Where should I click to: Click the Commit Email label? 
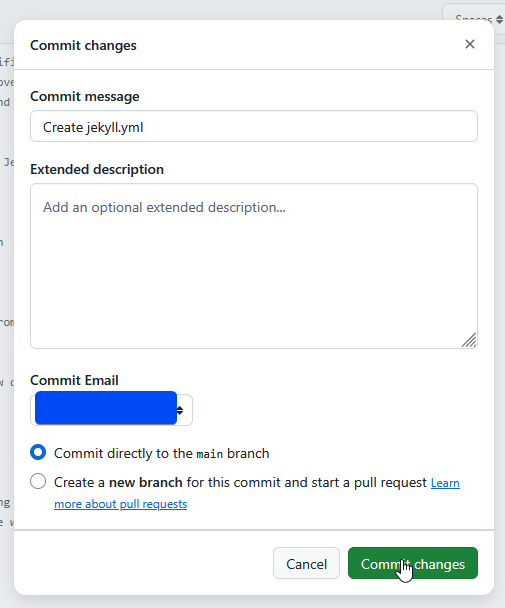click(x=74, y=380)
